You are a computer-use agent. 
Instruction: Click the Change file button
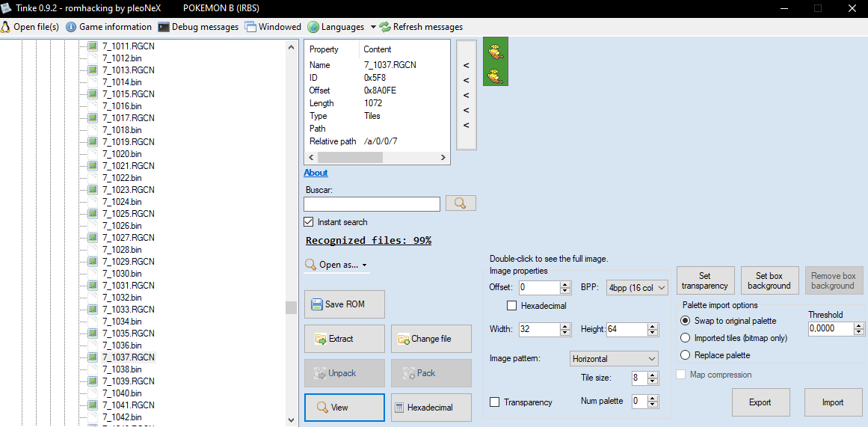pos(431,339)
